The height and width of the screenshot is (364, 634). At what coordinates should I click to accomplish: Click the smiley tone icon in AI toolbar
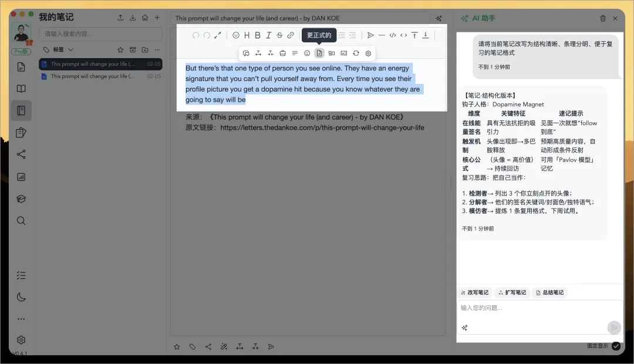[307, 53]
